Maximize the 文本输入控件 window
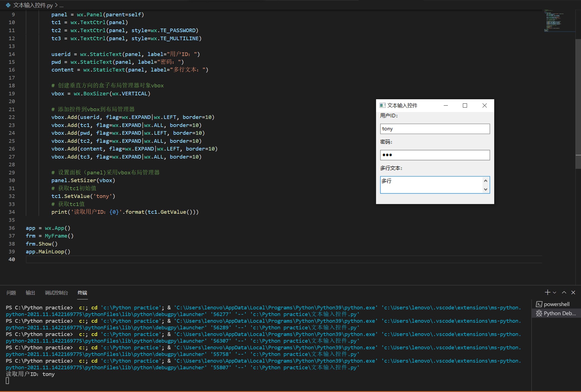 click(465, 105)
